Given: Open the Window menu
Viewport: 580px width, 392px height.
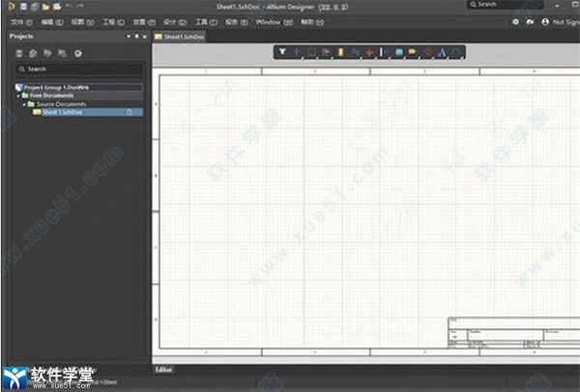Looking at the screenshot, I should [x=268, y=20].
